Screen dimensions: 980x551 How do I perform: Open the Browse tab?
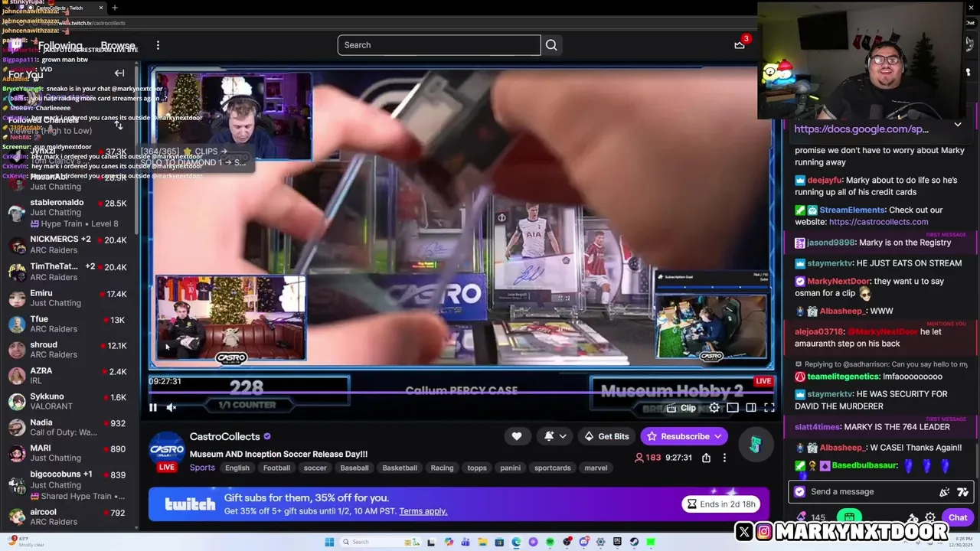[x=118, y=46]
